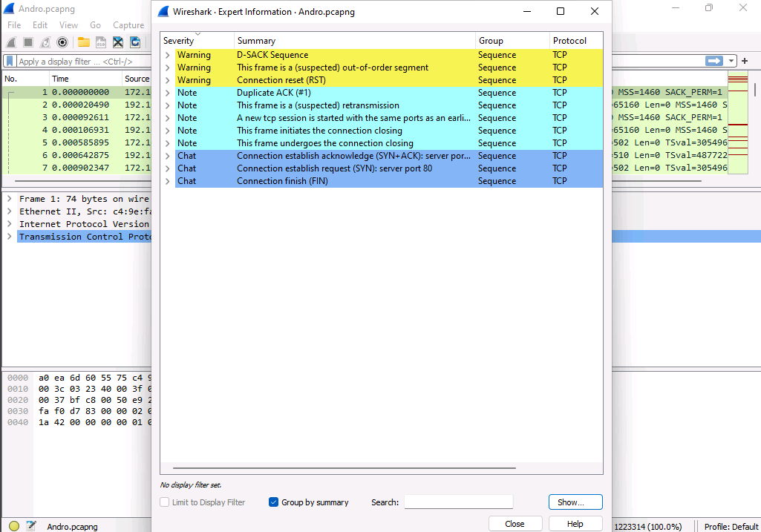
Task: Open the Capture menu
Action: (x=128, y=25)
